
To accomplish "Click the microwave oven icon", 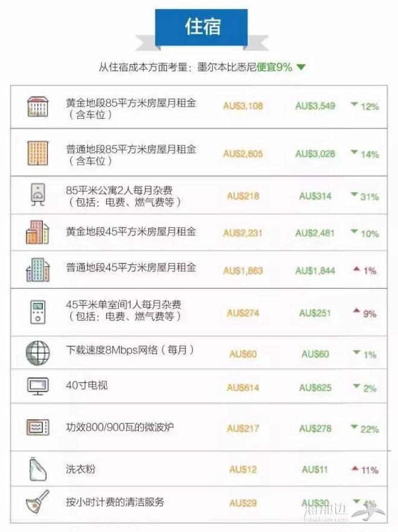I will [37, 427].
